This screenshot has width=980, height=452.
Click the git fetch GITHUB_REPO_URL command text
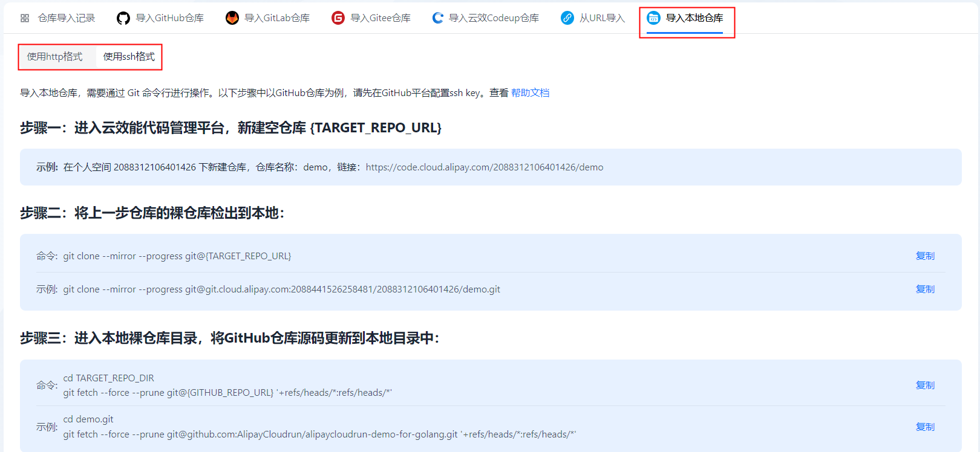point(227,393)
